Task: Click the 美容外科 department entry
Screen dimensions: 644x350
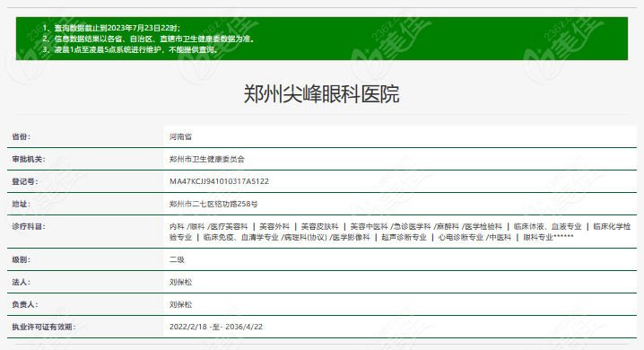Action: pyautogui.click(x=274, y=227)
